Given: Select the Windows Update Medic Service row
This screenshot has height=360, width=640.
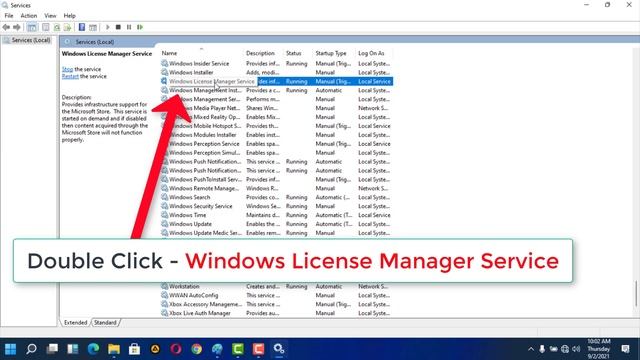Looking at the screenshot, I should tap(276, 233).
